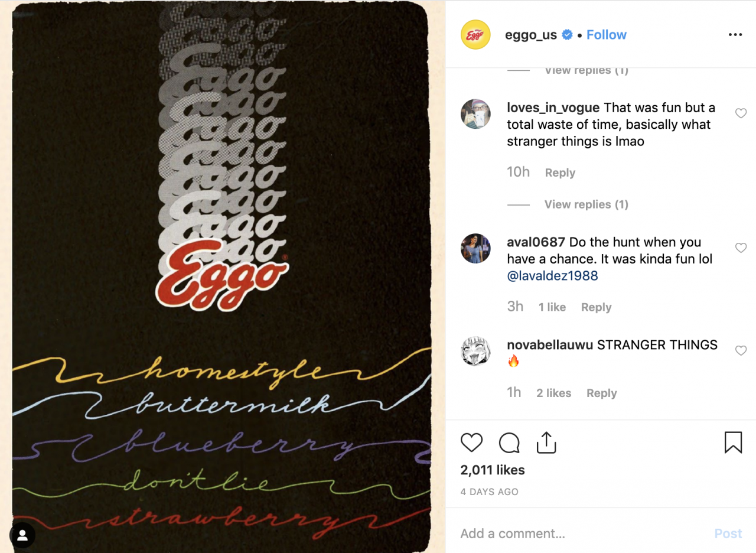756x553 pixels.
Task: Open the @lavaldez1988 mention link
Action: tap(552, 276)
